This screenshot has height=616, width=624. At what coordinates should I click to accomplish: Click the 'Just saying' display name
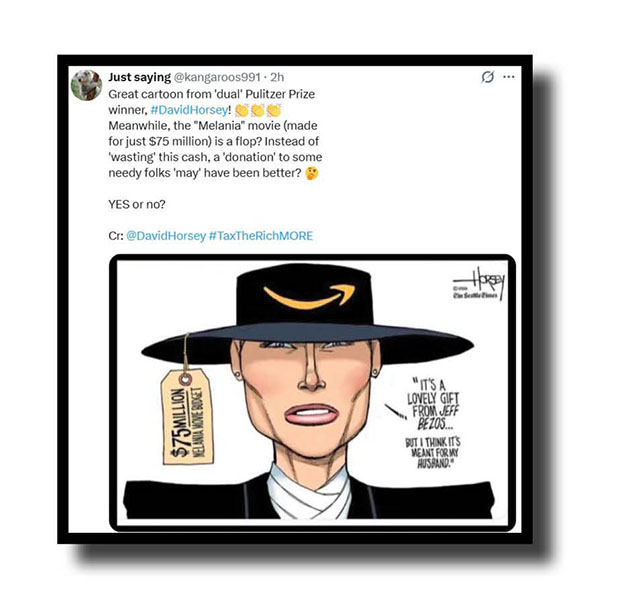[140, 77]
